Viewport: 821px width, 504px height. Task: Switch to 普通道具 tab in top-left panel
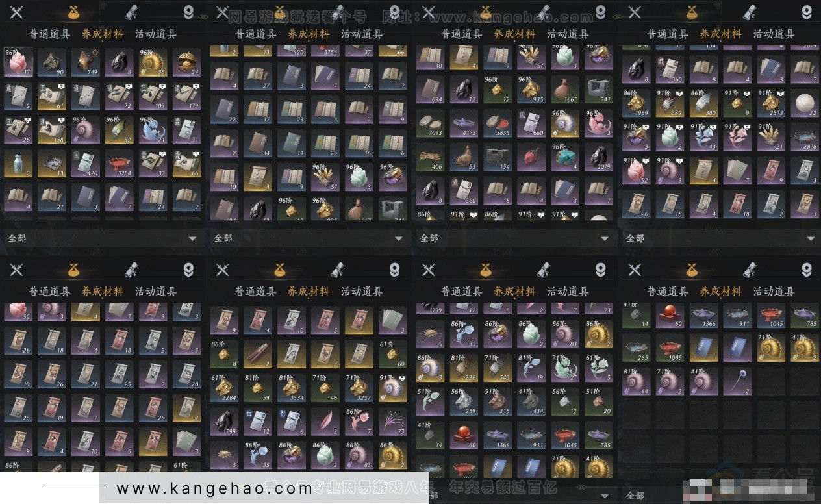(49, 34)
